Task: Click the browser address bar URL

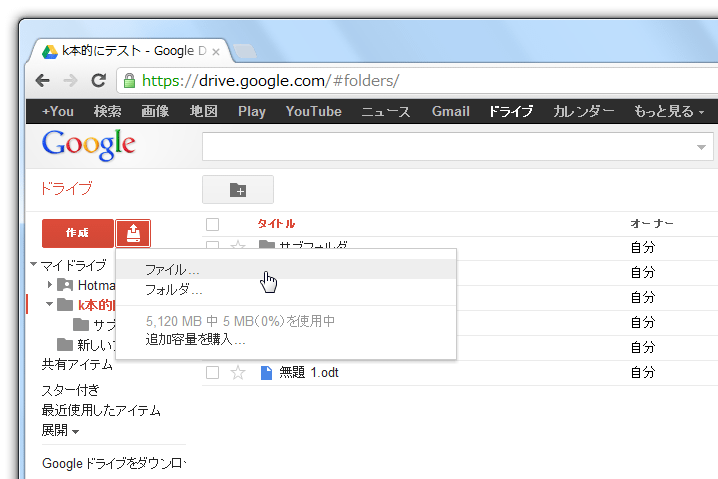Action: [x=270, y=81]
